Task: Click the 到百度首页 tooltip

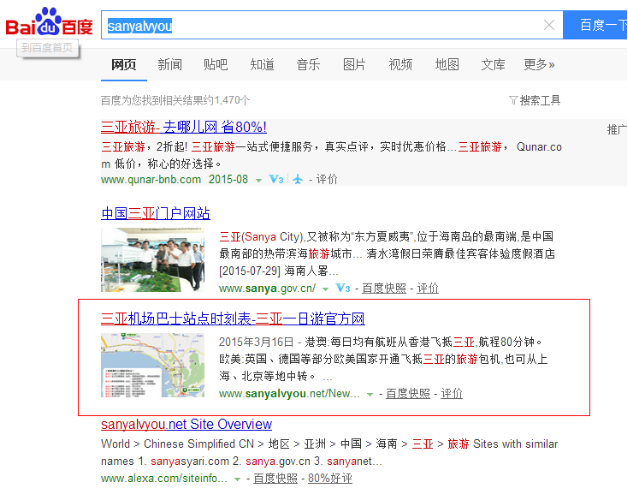Action: click(47, 48)
